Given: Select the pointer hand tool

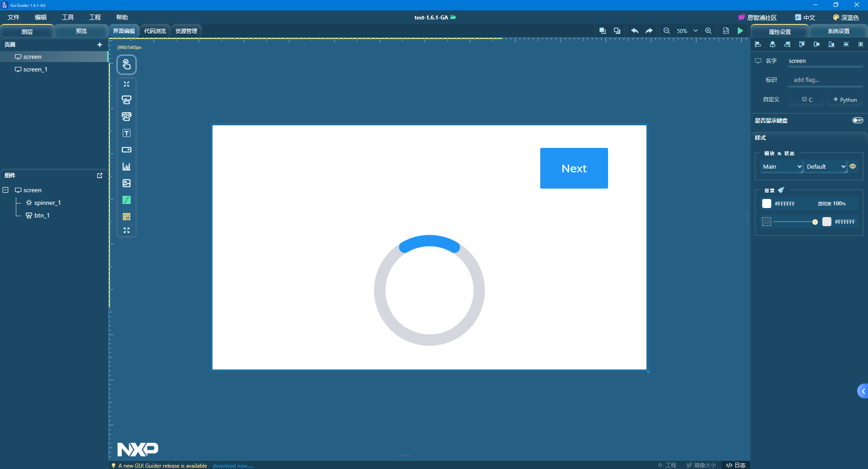Looking at the screenshot, I should [x=127, y=65].
